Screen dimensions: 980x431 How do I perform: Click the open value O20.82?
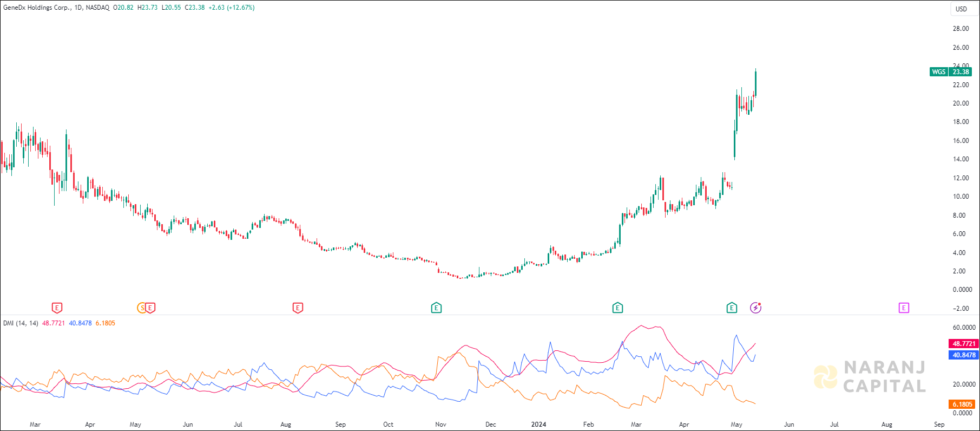(123, 8)
